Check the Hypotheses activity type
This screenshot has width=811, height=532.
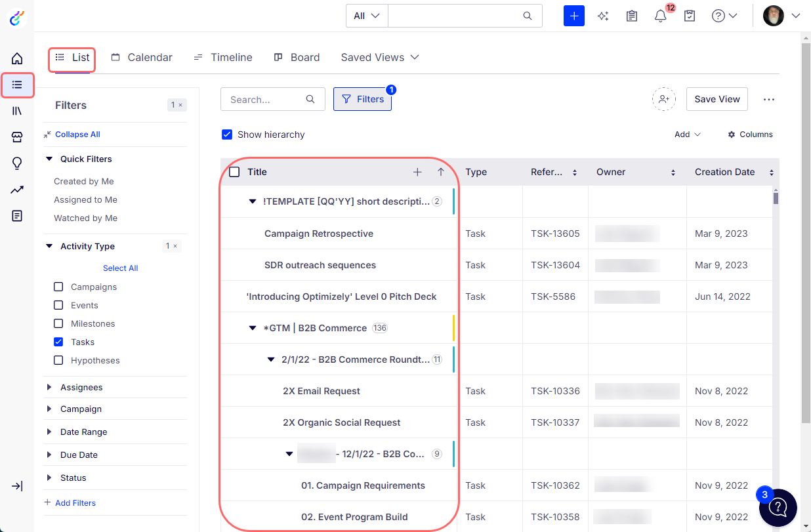click(58, 360)
